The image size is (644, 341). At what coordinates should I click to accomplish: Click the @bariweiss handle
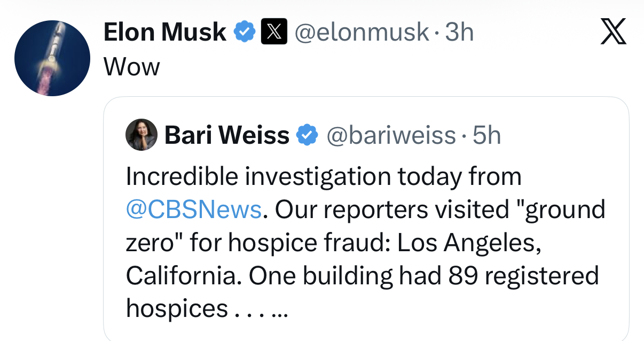tap(391, 135)
